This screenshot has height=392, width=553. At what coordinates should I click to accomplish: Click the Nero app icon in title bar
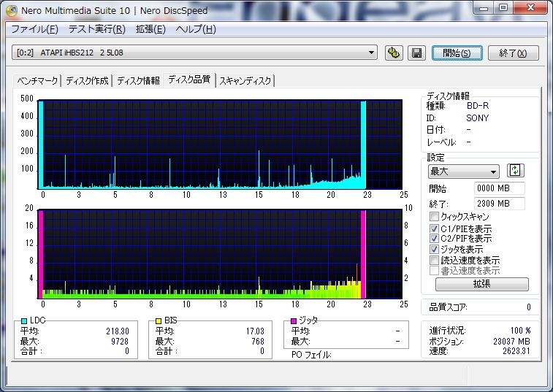(12, 10)
